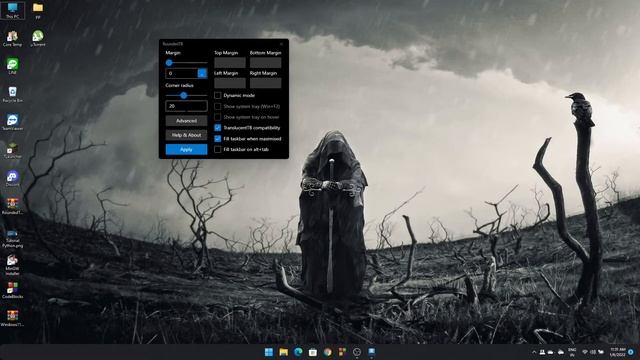Launch Microsoft Edge from the taskbar

tap(298, 352)
